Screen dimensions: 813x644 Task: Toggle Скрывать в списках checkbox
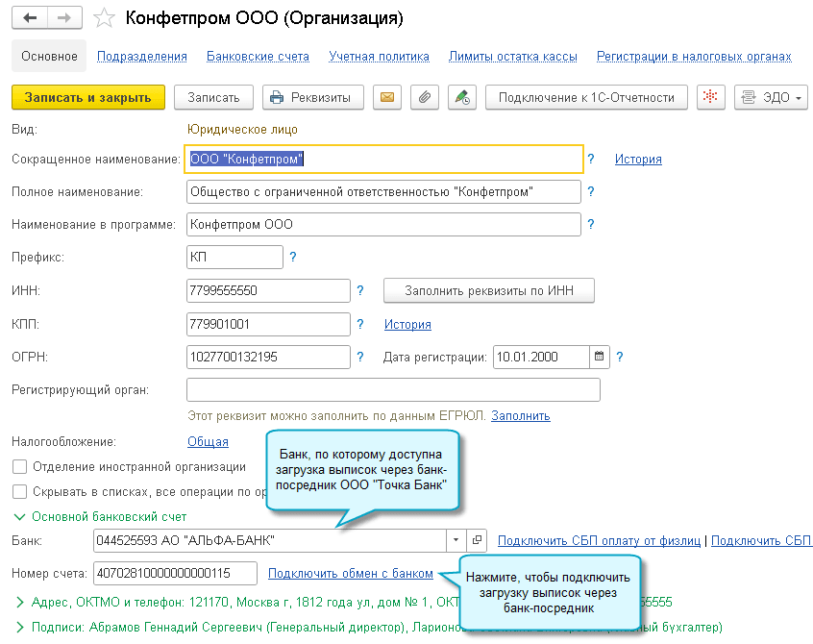click(20, 491)
